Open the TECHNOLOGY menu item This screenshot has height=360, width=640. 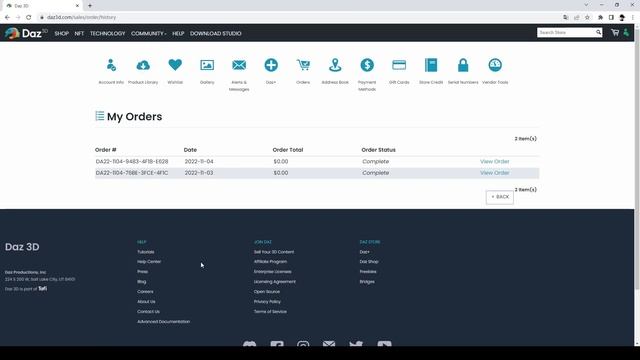[107, 33]
